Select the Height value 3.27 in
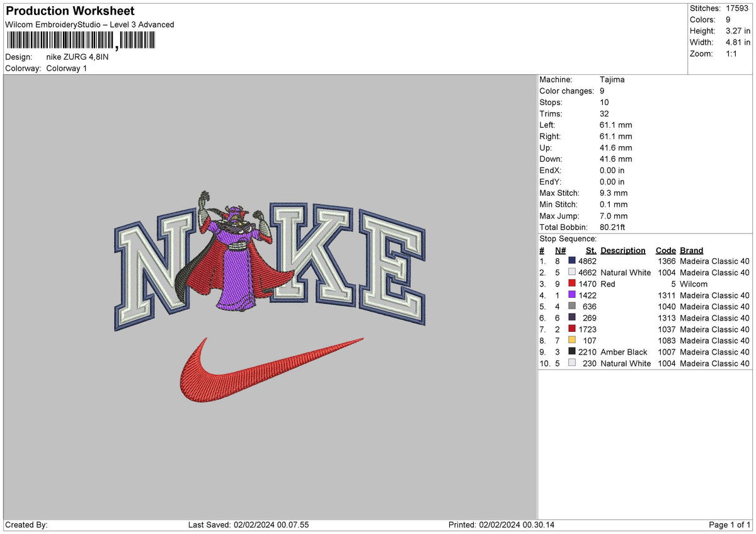 pyautogui.click(x=738, y=31)
